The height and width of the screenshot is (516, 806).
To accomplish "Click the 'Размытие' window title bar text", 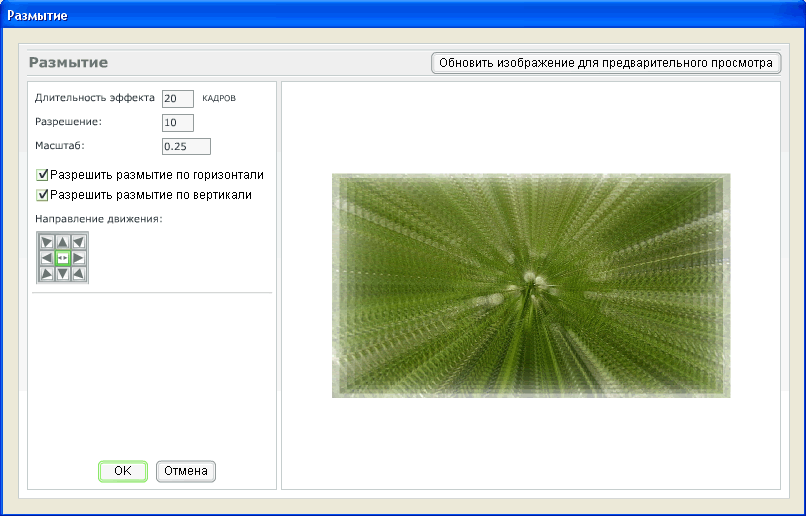I will [x=37, y=15].
